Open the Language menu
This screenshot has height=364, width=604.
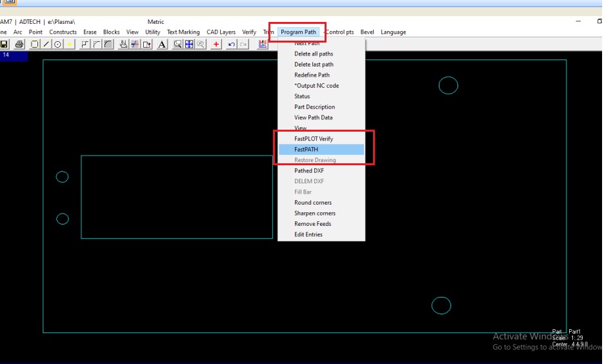393,32
